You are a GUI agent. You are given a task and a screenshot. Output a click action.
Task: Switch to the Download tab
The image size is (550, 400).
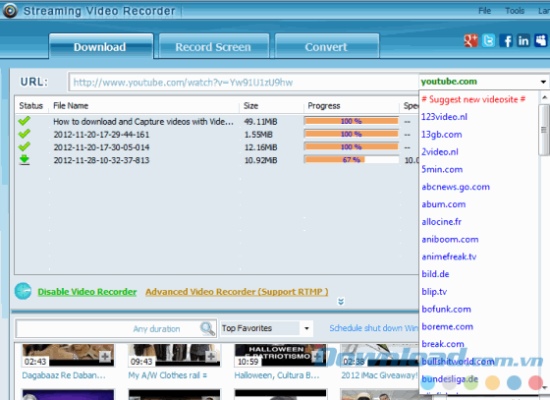[x=101, y=47]
